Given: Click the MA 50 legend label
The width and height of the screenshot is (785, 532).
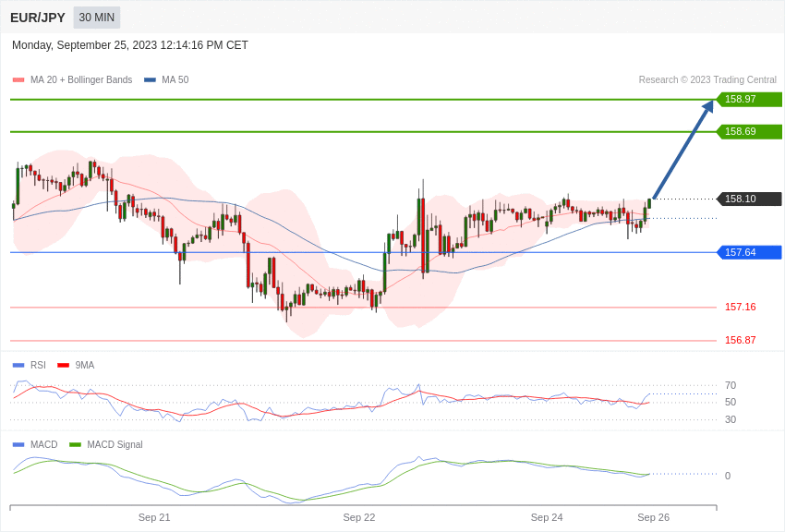Looking at the screenshot, I should tap(175, 79).
